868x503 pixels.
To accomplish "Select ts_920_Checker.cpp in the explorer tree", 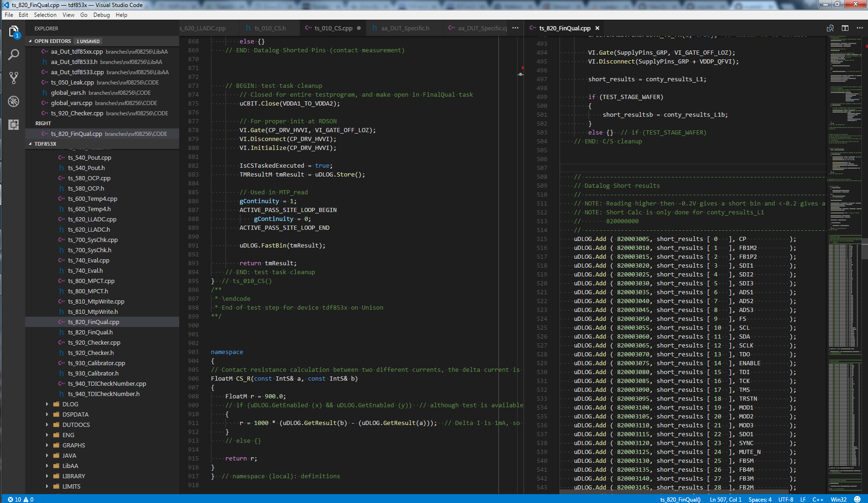I will click(94, 342).
